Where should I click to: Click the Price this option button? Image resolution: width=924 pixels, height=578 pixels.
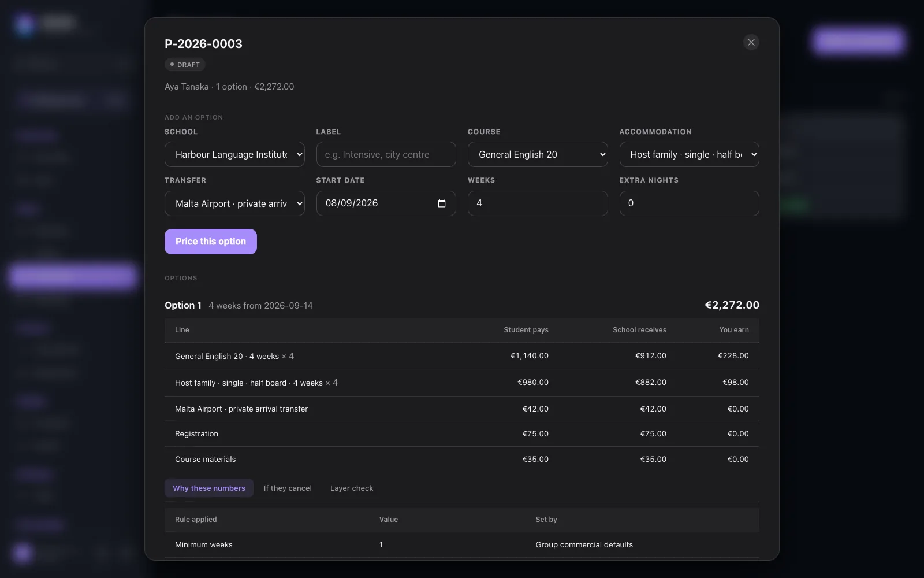coord(211,242)
